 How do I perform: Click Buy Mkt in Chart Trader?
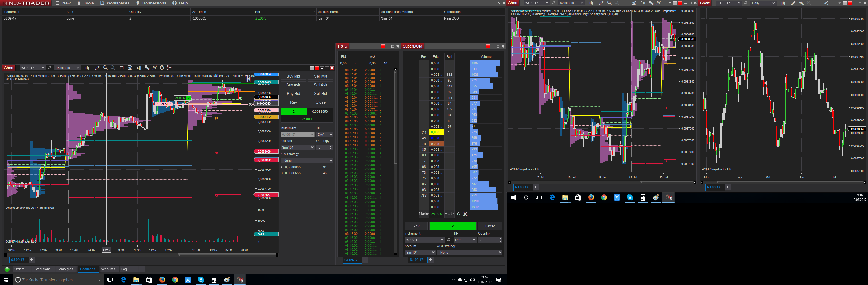pyautogui.click(x=293, y=76)
